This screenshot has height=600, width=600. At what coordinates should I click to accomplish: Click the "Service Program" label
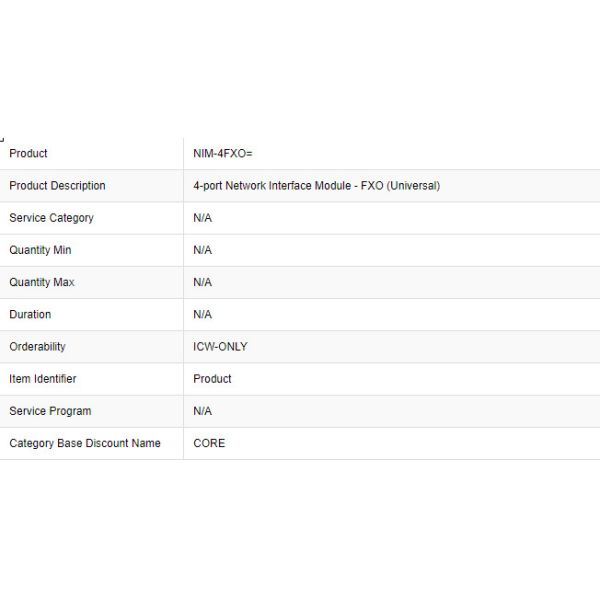[50, 411]
